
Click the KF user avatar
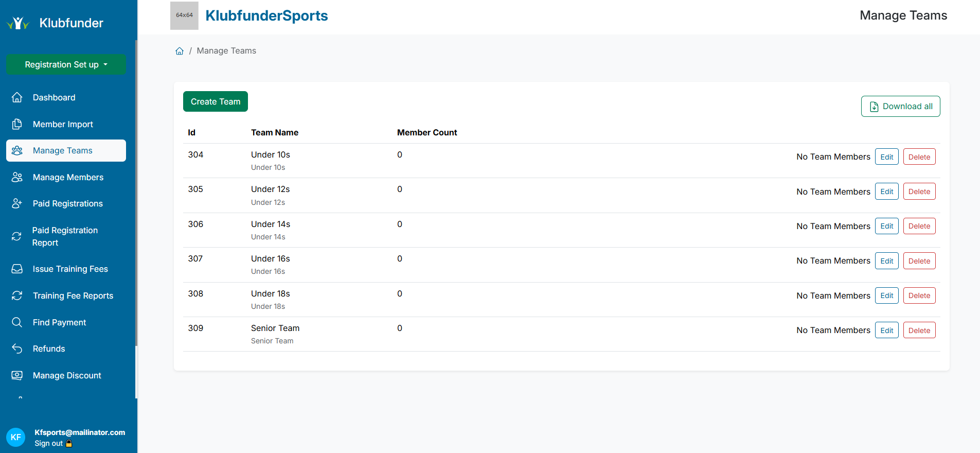coord(16,437)
